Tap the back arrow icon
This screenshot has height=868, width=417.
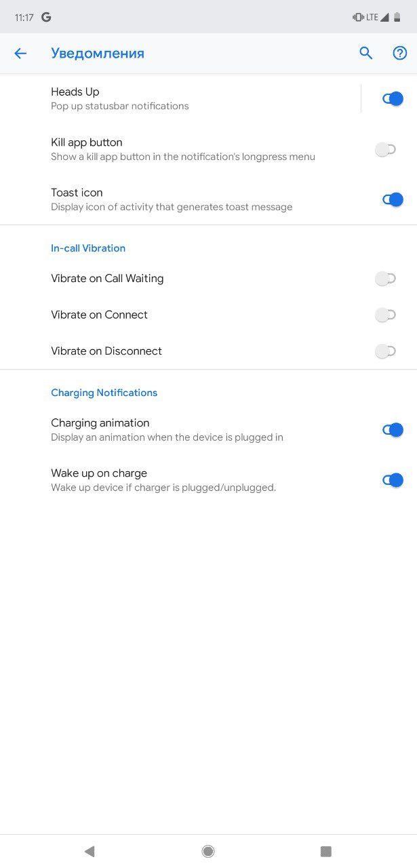(20, 54)
